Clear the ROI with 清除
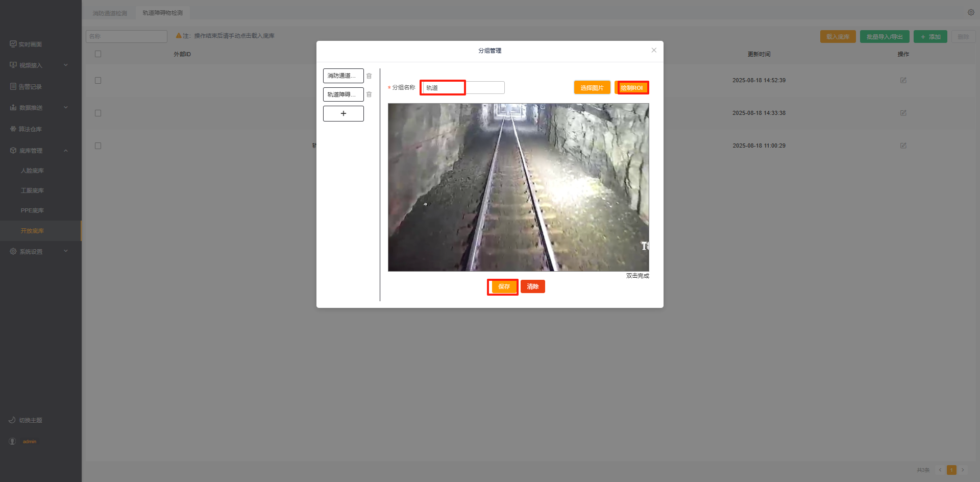The height and width of the screenshot is (482, 980). (x=533, y=286)
